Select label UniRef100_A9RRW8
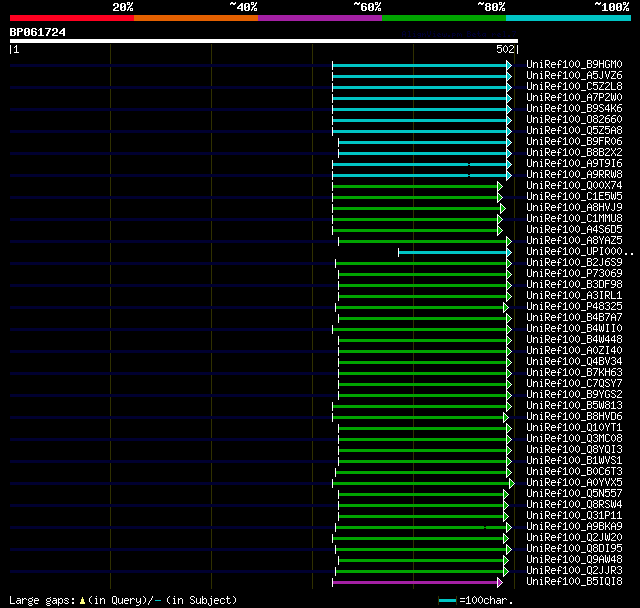 (574, 175)
